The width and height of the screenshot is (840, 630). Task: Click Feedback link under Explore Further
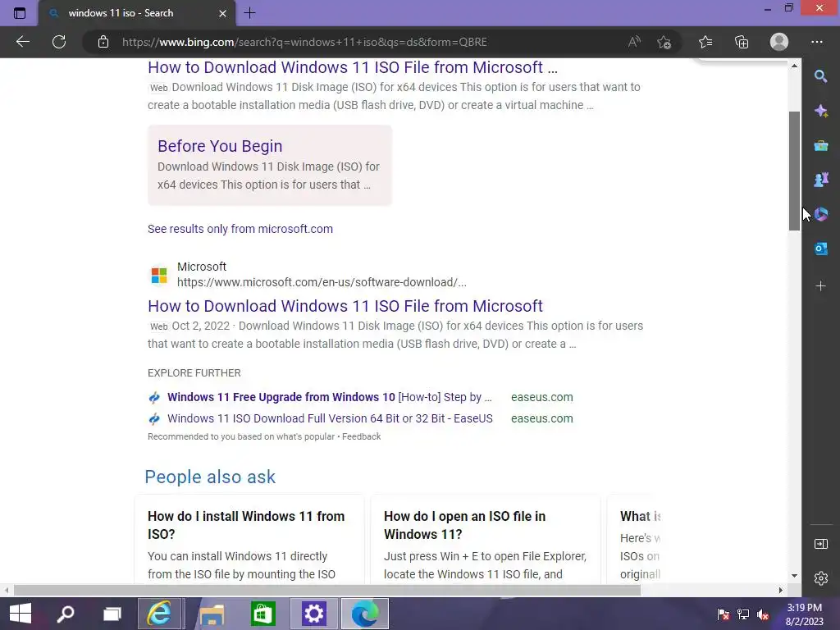[361, 436]
